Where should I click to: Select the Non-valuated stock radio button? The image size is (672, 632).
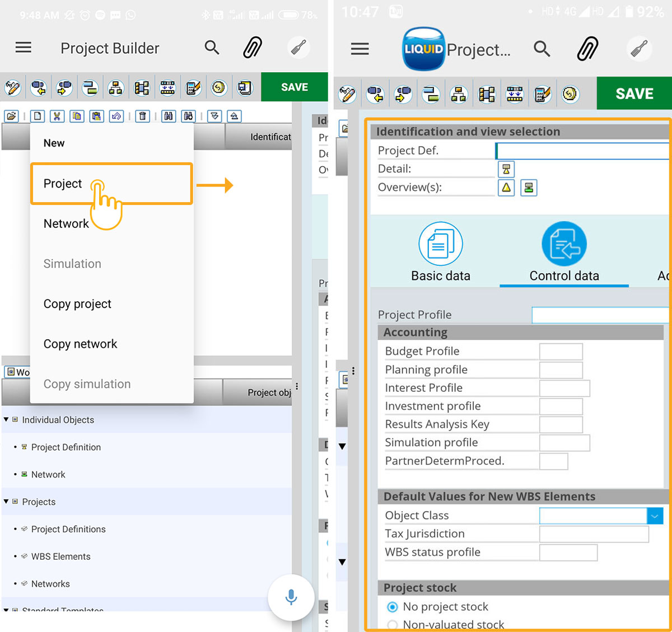point(393,625)
